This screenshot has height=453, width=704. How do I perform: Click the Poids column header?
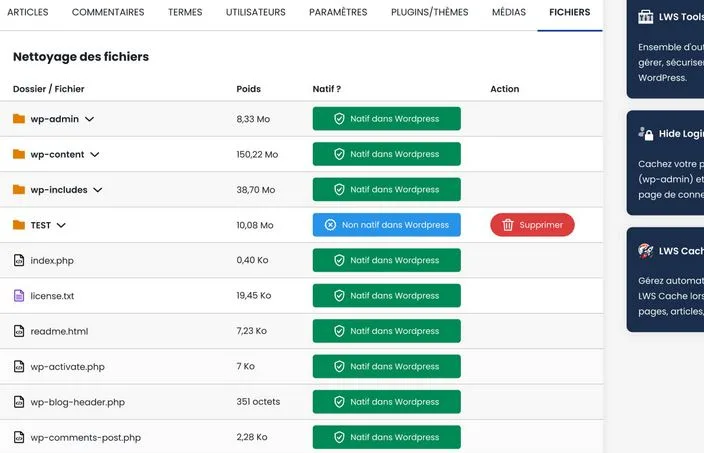248,89
